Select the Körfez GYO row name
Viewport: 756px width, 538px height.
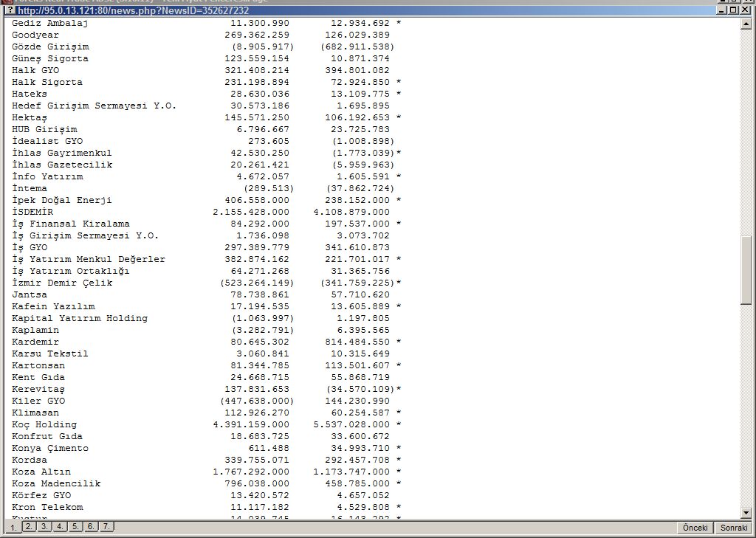pyautogui.click(x=41, y=496)
